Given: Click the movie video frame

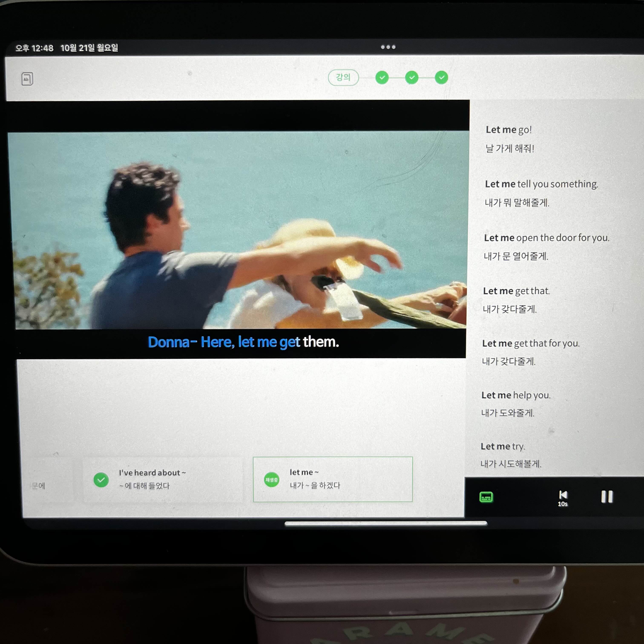Looking at the screenshot, I should point(238,230).
